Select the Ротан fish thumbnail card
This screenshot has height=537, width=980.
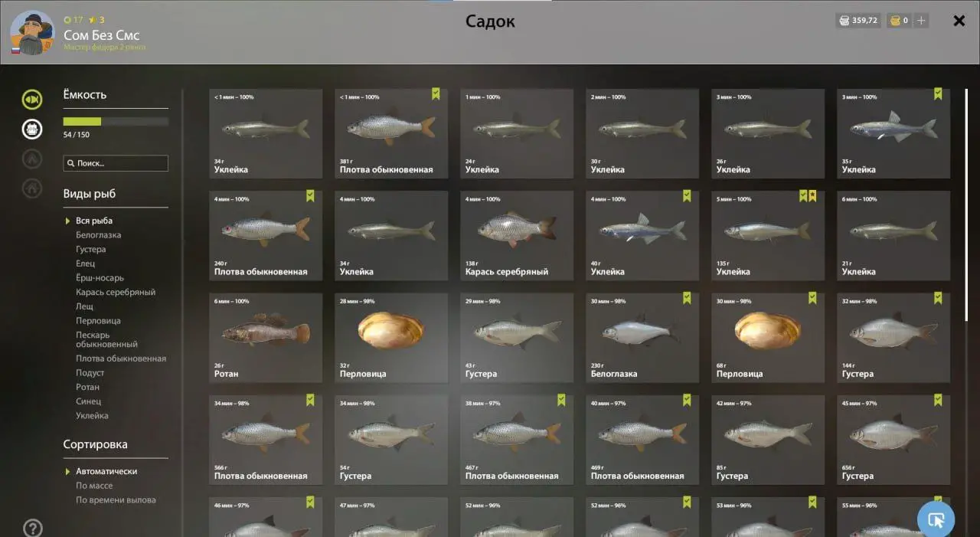click(x=266, y=338)
